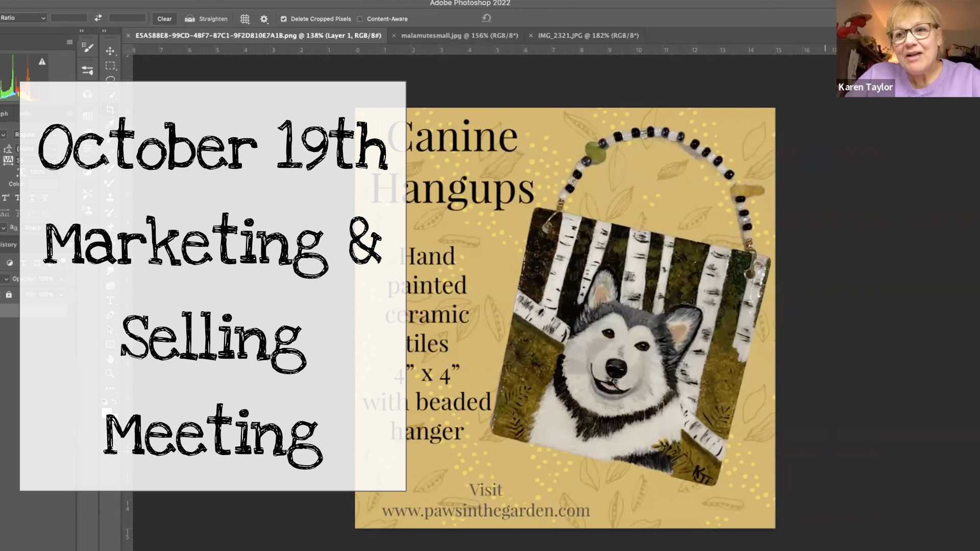Image resolution: width=980 pixels, height=551 pixels.
Task: Switch to the malamutesmall.jpg document tab
Action: click(x=459, y=36)
